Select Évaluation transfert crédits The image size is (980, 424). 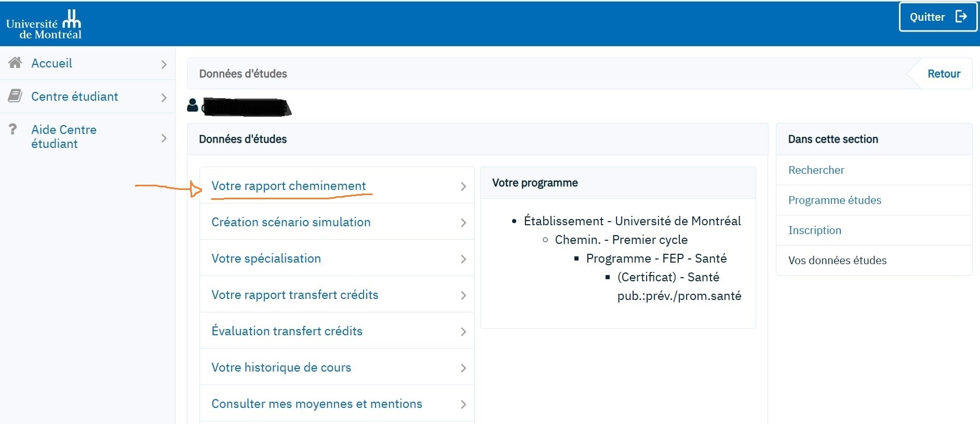point(337,331)
